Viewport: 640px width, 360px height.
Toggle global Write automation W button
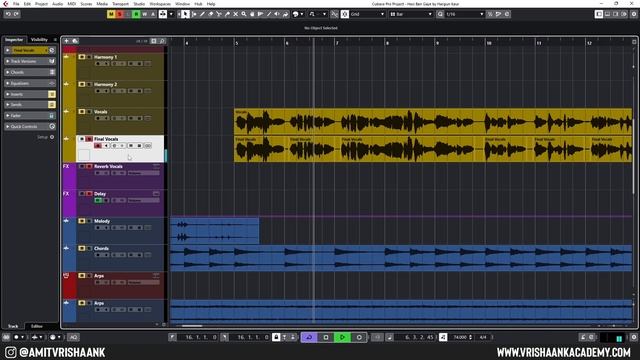144,14
